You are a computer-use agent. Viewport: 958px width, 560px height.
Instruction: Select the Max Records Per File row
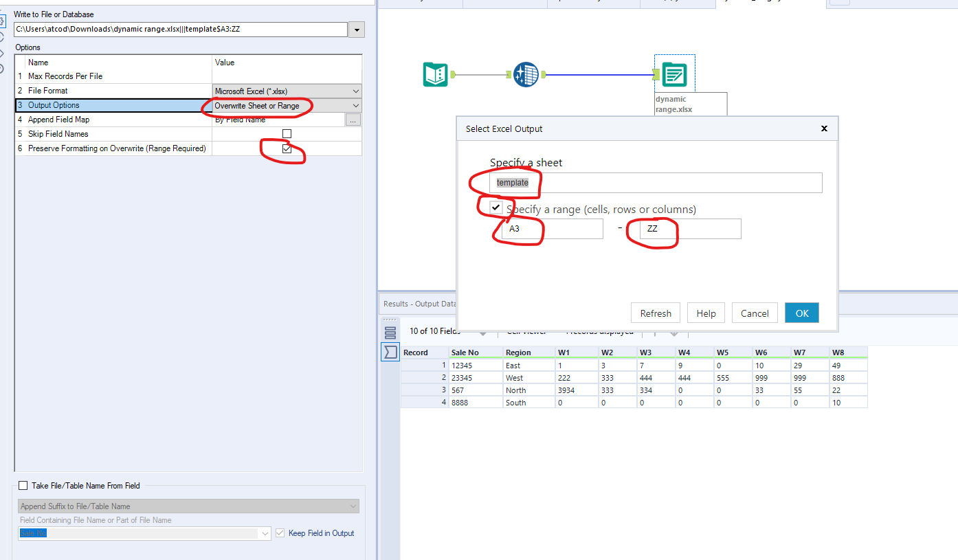[x=188, y=76]
